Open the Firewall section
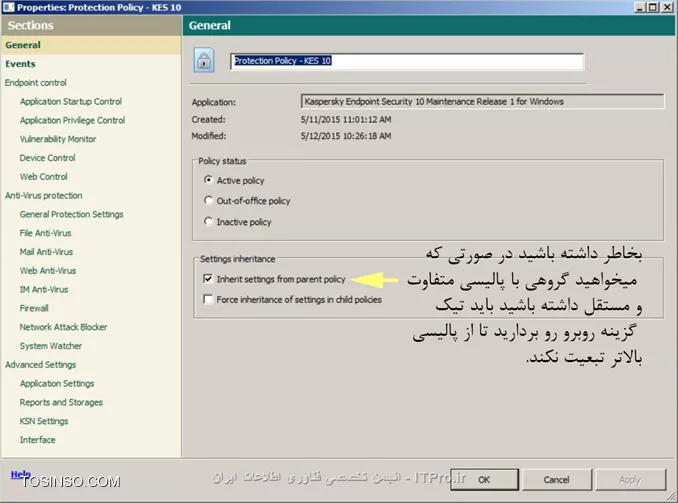 (x=34, y=308)
